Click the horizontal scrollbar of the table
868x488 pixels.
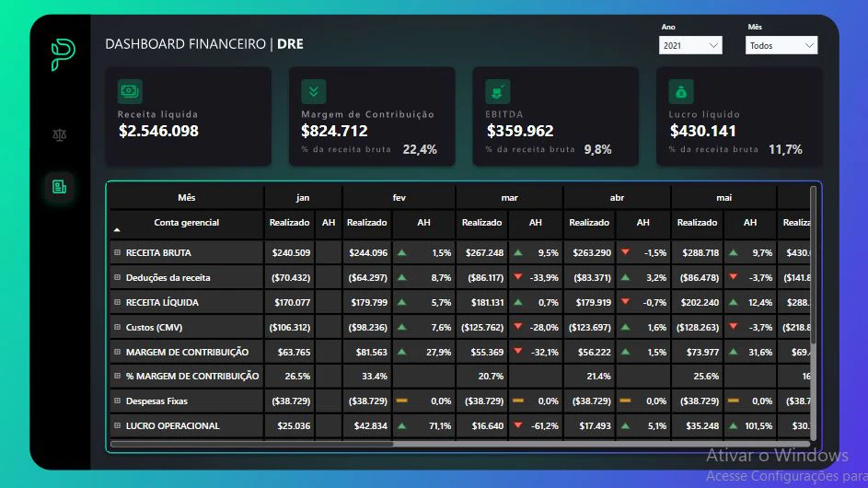(x=252, y=444)
